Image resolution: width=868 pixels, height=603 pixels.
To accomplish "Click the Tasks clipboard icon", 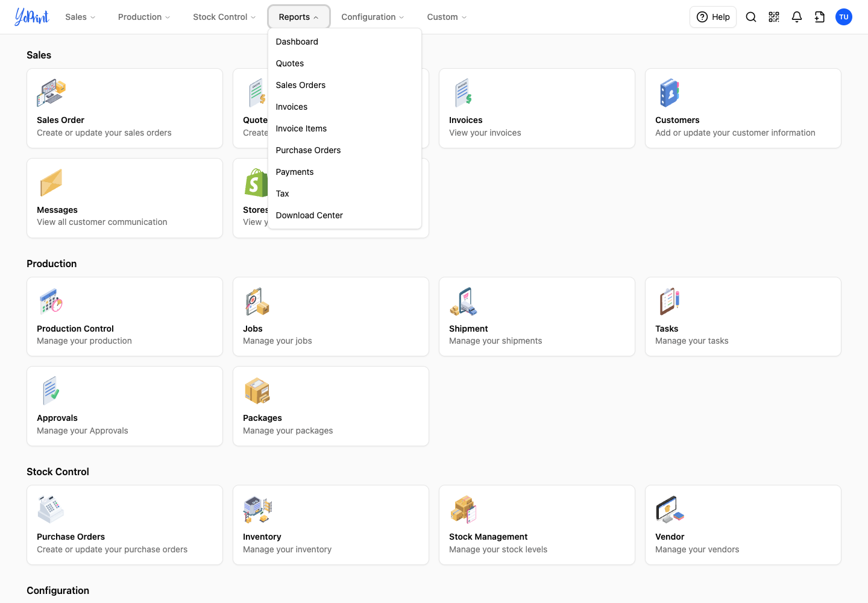I will pos(670,301).
